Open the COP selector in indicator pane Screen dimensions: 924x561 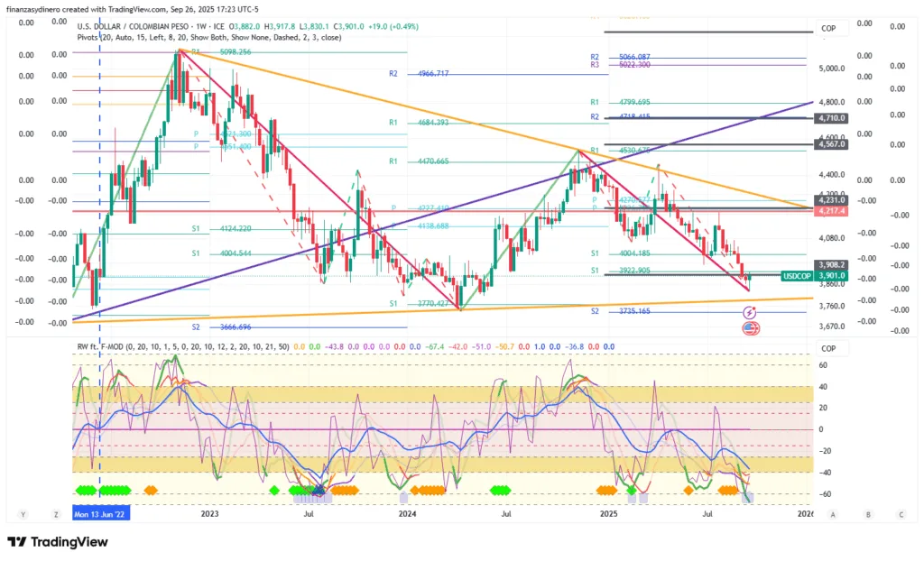click(x=827, y=348)
